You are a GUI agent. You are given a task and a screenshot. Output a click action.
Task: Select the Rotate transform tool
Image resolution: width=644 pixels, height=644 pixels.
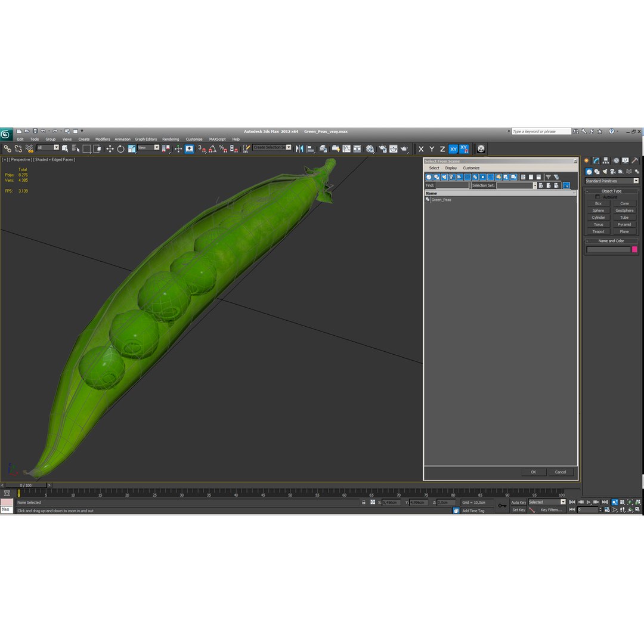pos(120,148)
